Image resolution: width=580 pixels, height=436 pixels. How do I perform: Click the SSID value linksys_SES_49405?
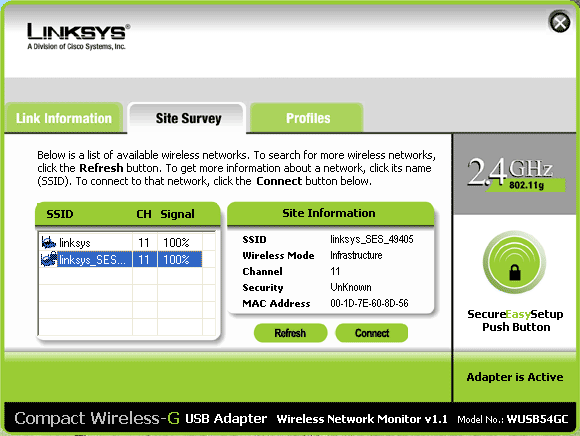372,239
